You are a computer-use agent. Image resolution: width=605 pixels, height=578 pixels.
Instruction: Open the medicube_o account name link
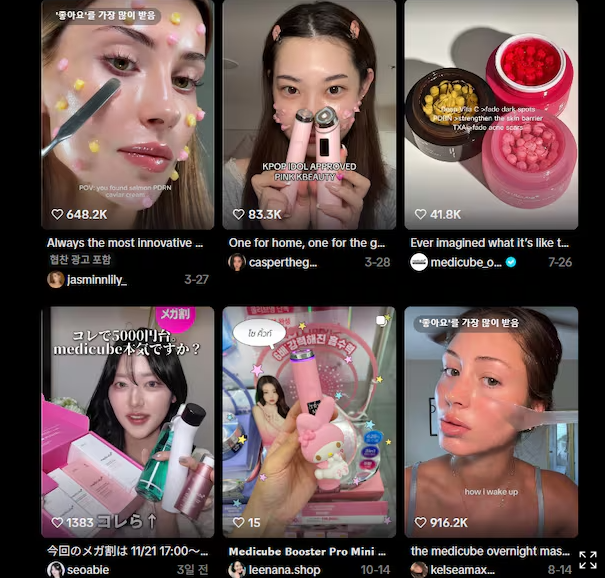click(466, 262)
